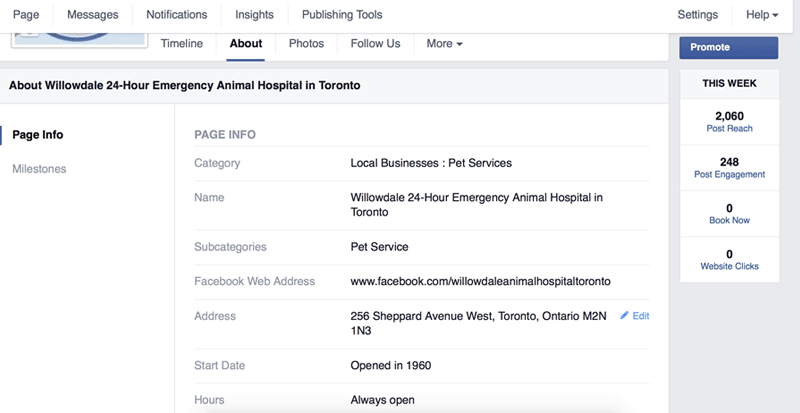The width and height of the screenshot is (800, 413).
Task: Open the Photos tab
Action: pos(306,44)
